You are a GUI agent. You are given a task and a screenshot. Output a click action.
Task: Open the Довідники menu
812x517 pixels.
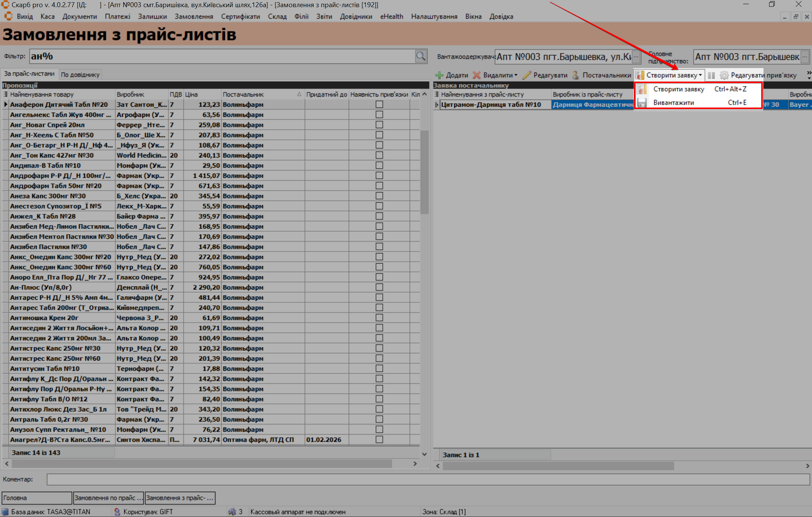pyautogui.click(x=356, y=17)
